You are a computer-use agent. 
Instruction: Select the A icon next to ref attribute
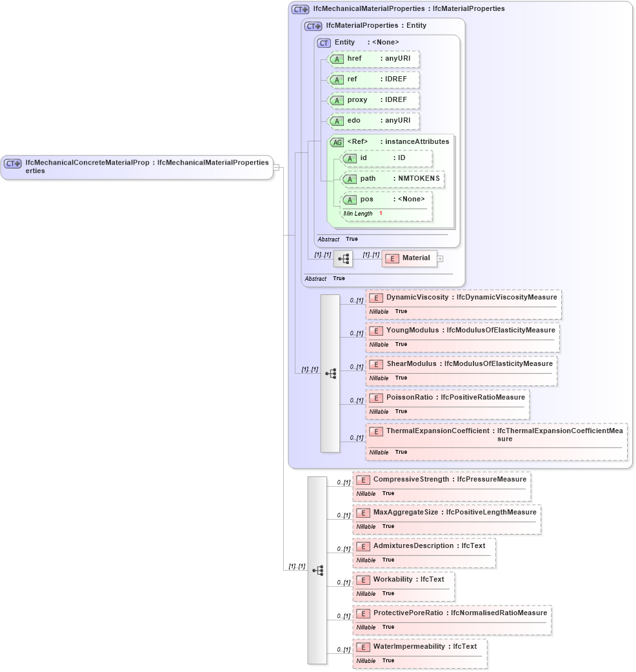pyautogui.click(x=336, y=79)
